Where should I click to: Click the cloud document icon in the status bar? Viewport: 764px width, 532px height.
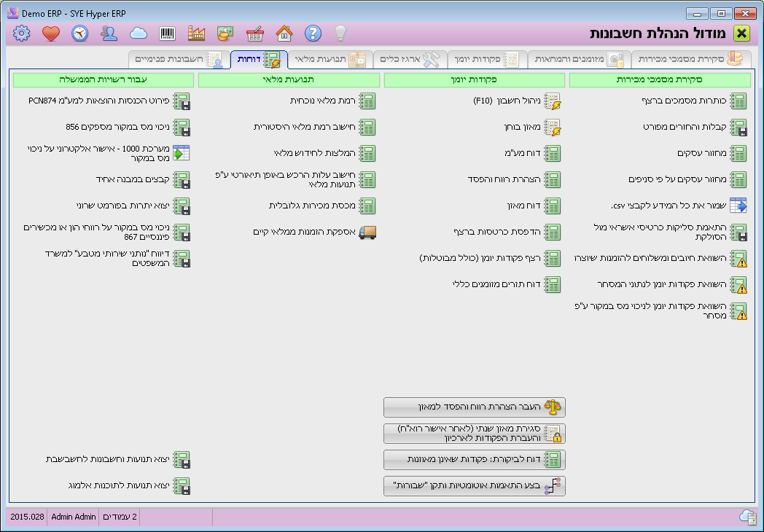[x=747, y=516]
